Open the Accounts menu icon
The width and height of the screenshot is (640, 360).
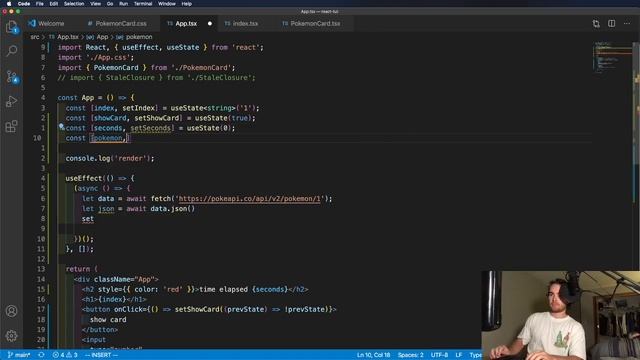pyautogui.click(x=11, y=311)
